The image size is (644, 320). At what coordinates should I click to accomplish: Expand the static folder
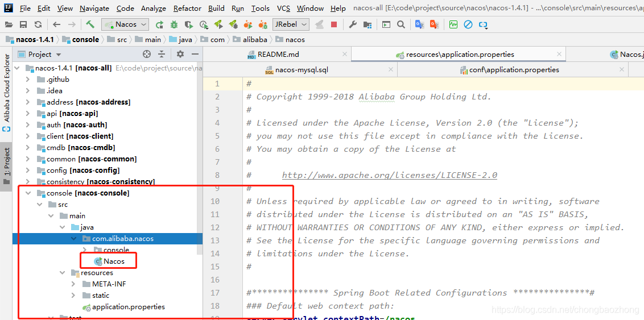tap(73, 296)
